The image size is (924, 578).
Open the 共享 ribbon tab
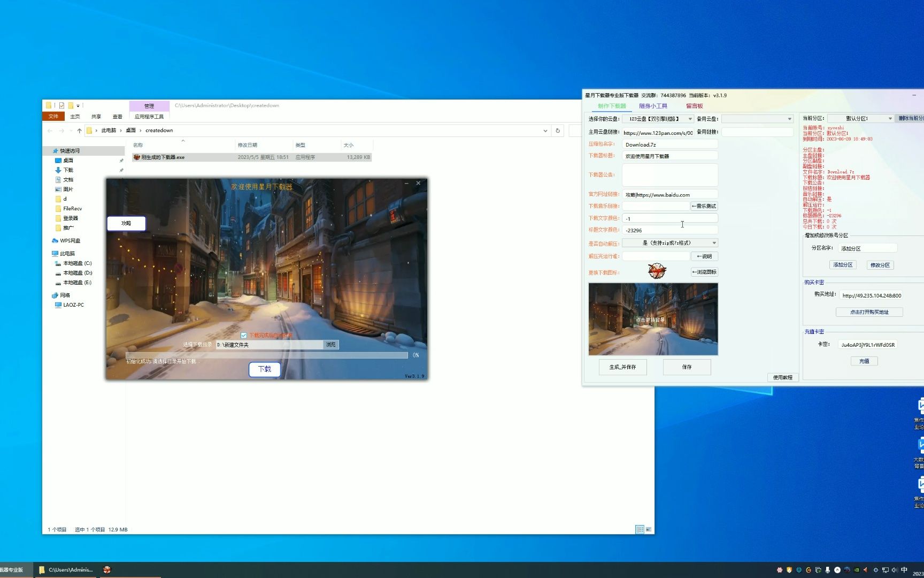96,116
